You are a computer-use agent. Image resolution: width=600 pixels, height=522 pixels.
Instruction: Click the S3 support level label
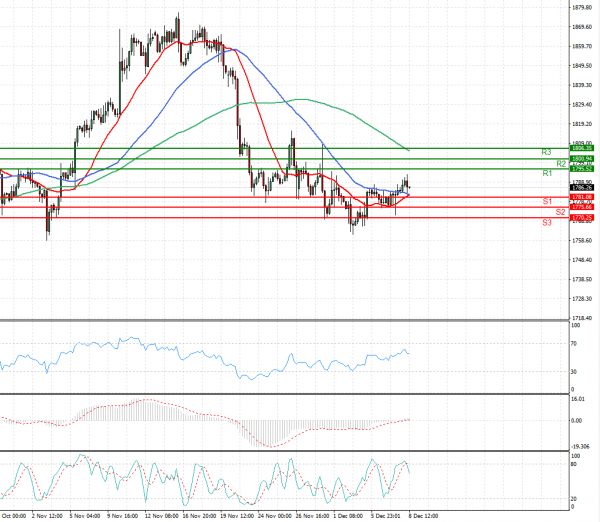(x=547, y=222)
